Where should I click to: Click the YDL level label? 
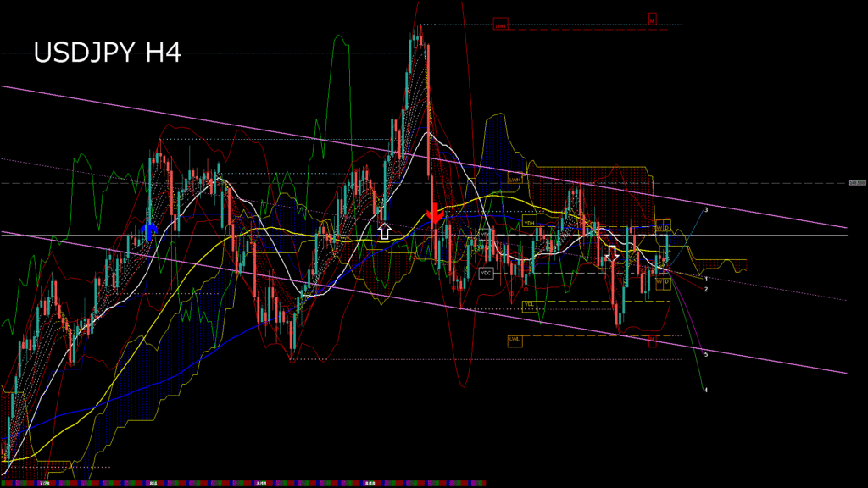(x=529, y=303)
